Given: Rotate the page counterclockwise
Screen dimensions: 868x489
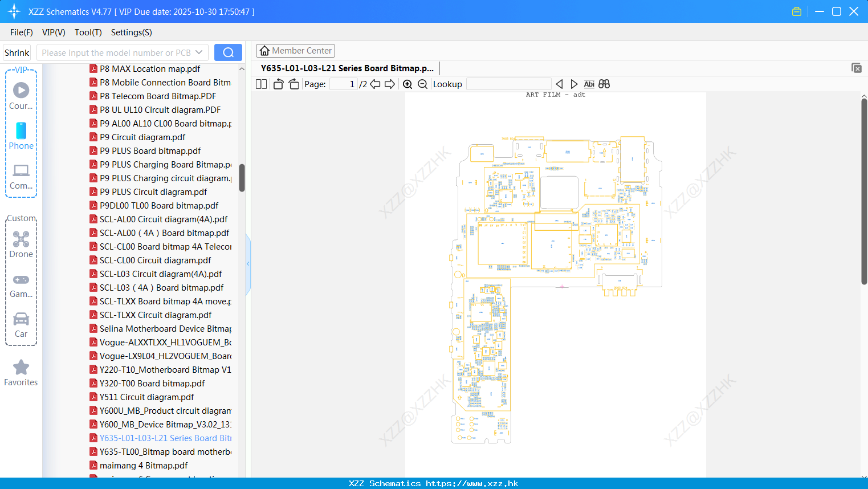Looking at the screenshot, I should (278, 84).
